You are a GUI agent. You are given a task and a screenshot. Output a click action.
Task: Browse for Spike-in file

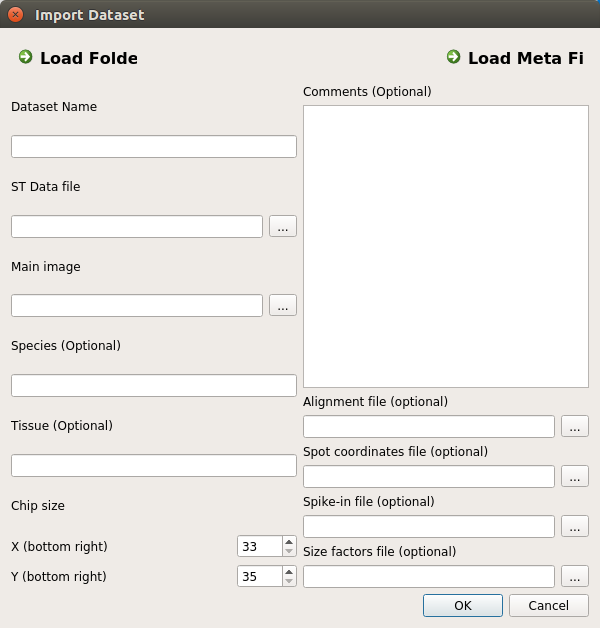pos(575,526)
